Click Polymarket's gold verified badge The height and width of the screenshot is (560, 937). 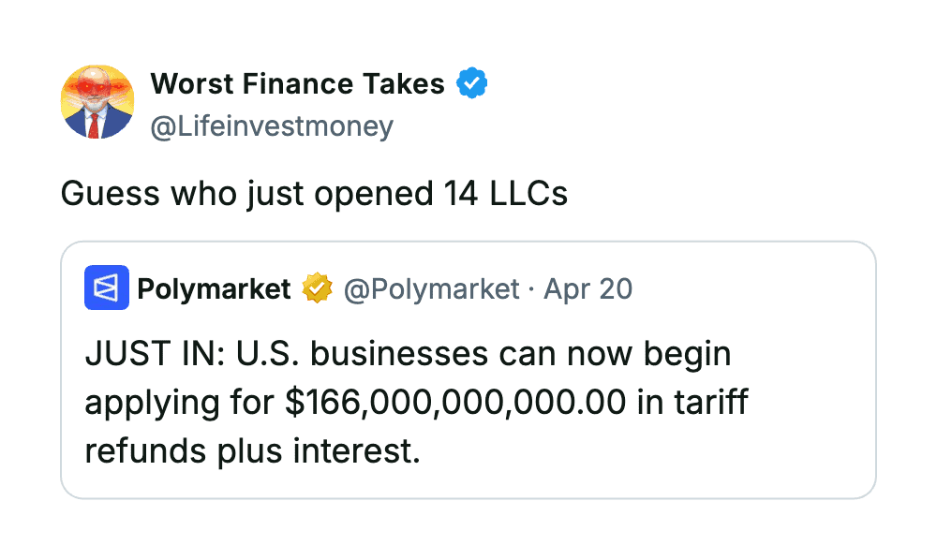click(317, 289)
